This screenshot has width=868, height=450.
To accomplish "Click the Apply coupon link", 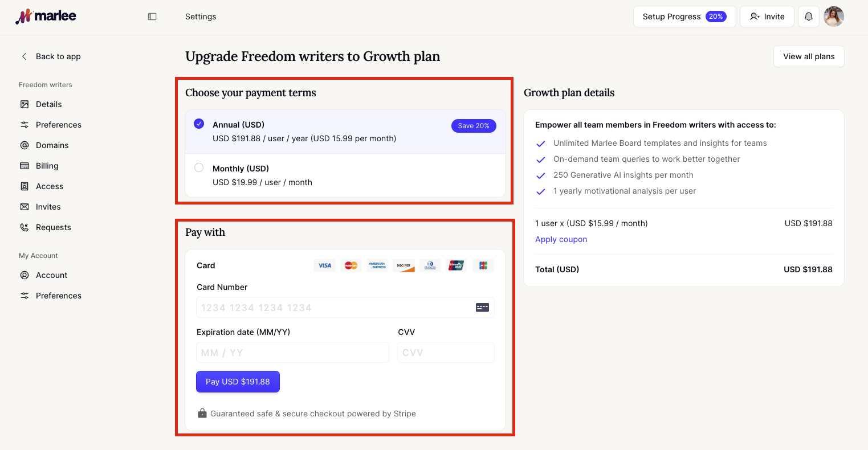I will [x=561, y=239].
